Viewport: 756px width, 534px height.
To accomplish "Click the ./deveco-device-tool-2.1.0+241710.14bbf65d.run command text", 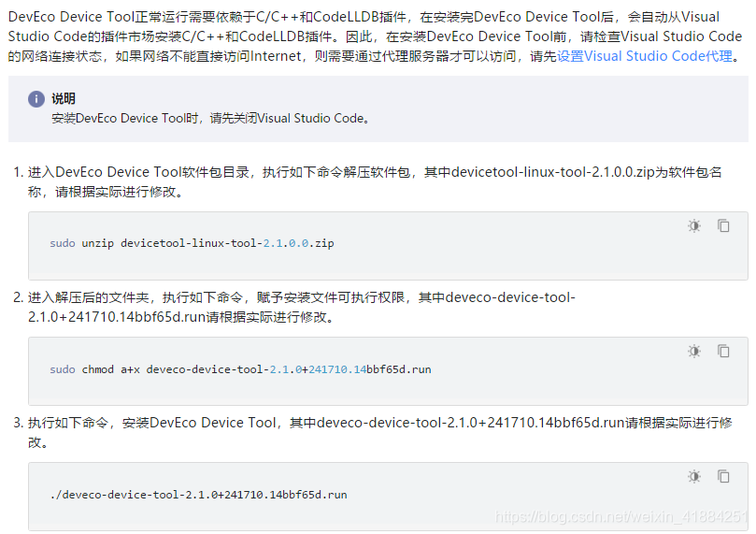I will (199, 495).
